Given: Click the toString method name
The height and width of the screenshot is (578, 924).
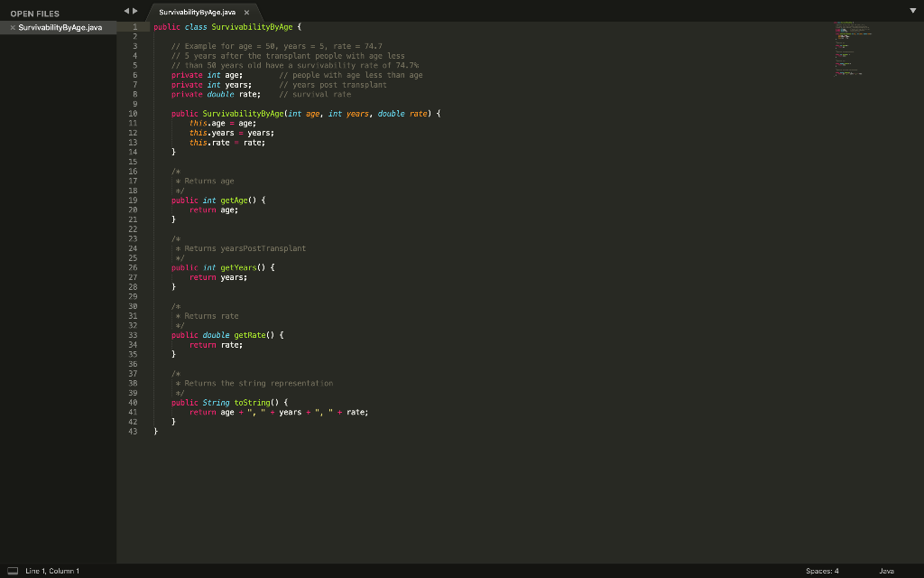Looking at the screenshot, I should (x=253, y=403).
